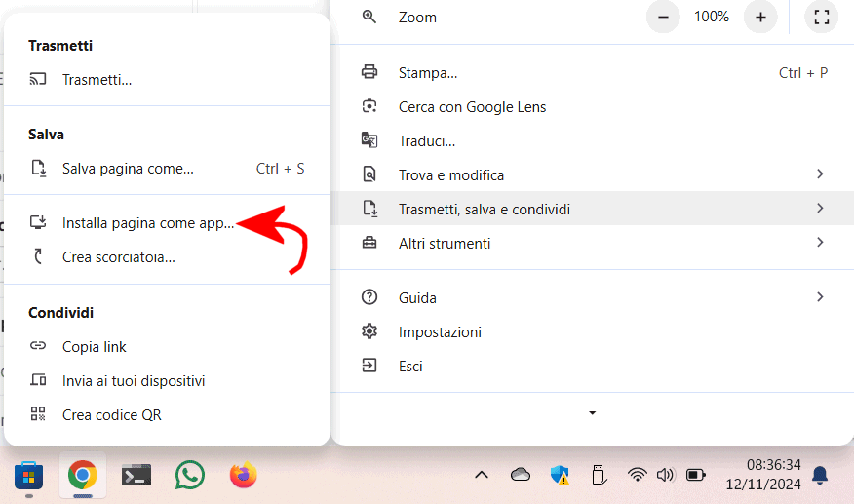Expand the Trova e modifica submenu arrow
The height and width of the screenshot is (504, 854).
(x=820, y=174)
